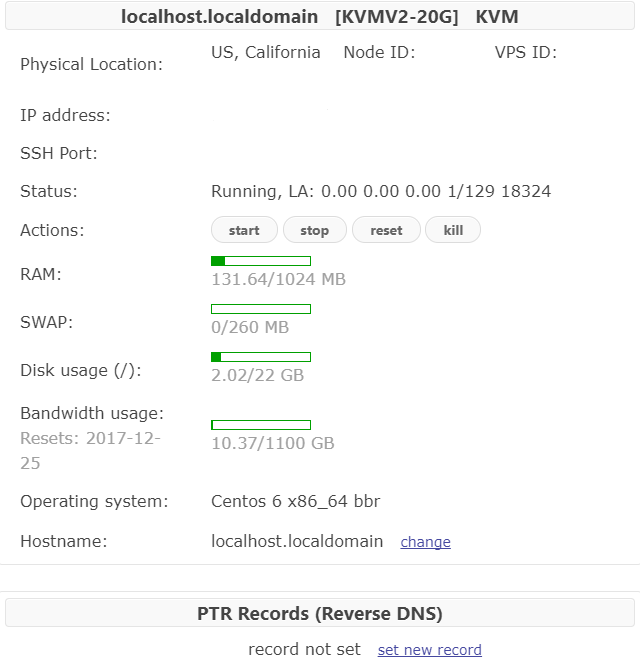This screenshot has width=640, height=668.
Task: Stop the VPS with stop button
Action: pos(315,230)
